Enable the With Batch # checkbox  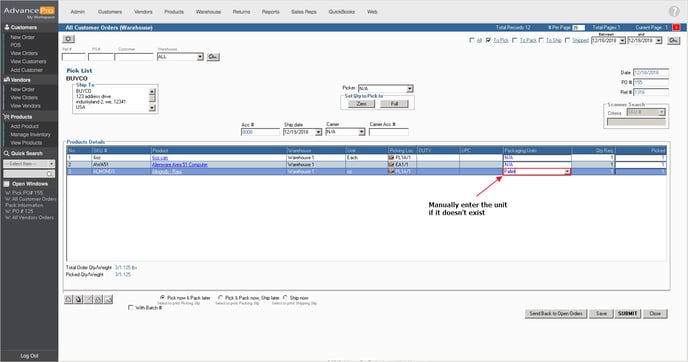[x=130, y=308]
